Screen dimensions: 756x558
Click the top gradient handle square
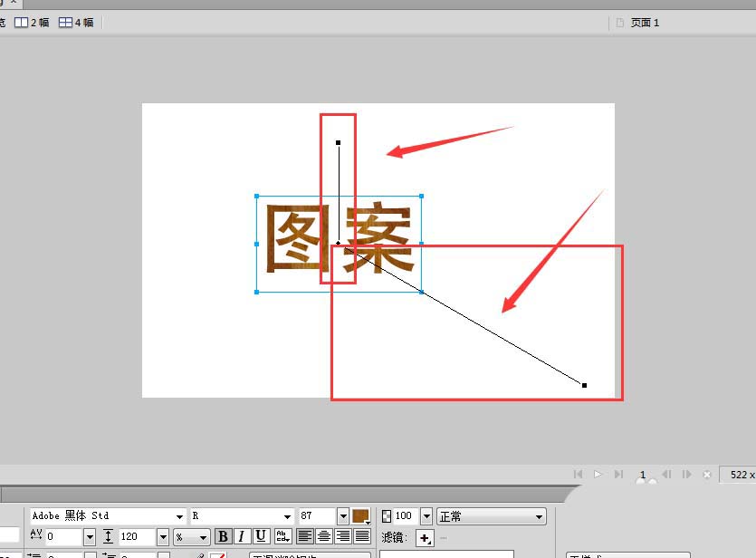[x=338, y=143]
